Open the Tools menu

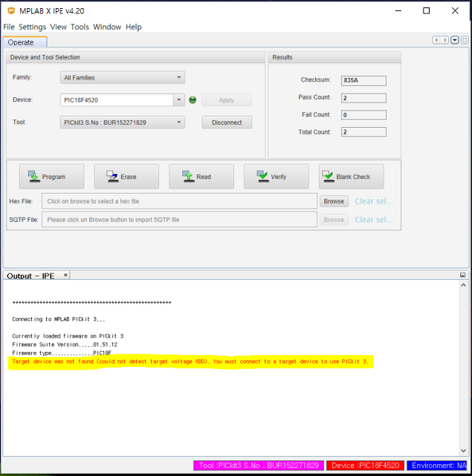pyautogui.click(x=80, y=27)
